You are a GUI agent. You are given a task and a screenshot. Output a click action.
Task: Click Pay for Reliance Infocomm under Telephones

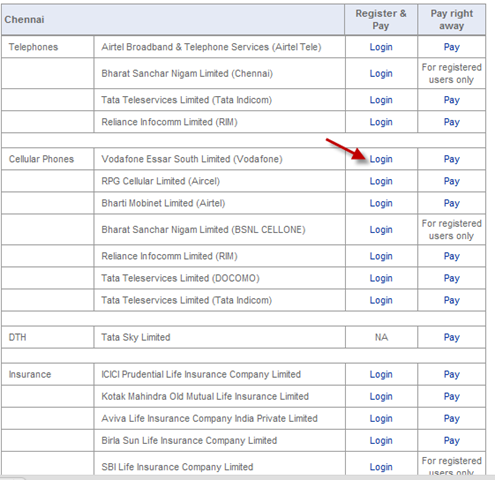coord(452,122)
